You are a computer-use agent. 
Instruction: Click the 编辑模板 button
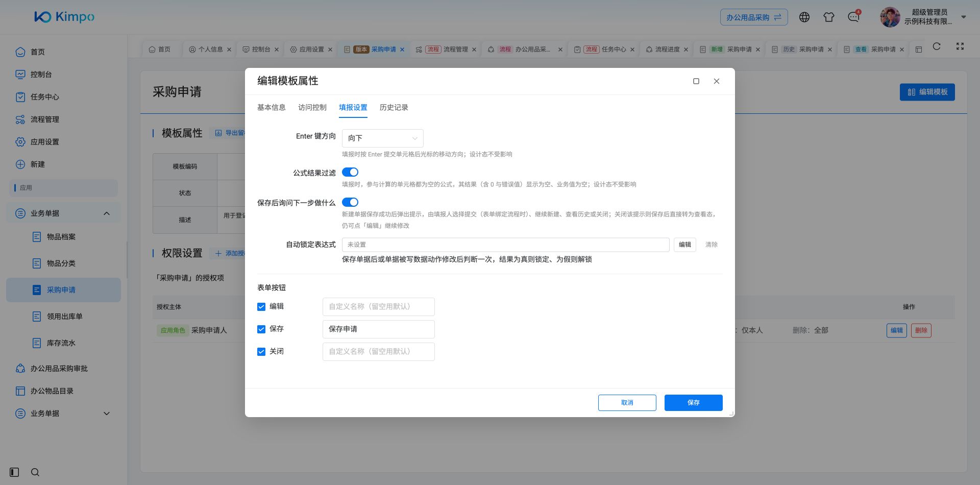[927, 92]
